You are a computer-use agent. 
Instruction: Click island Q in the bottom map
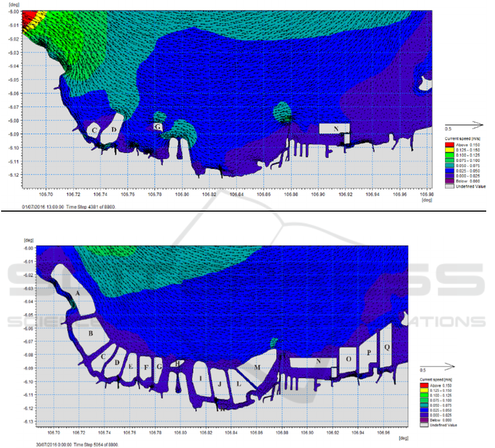[387, 347]
